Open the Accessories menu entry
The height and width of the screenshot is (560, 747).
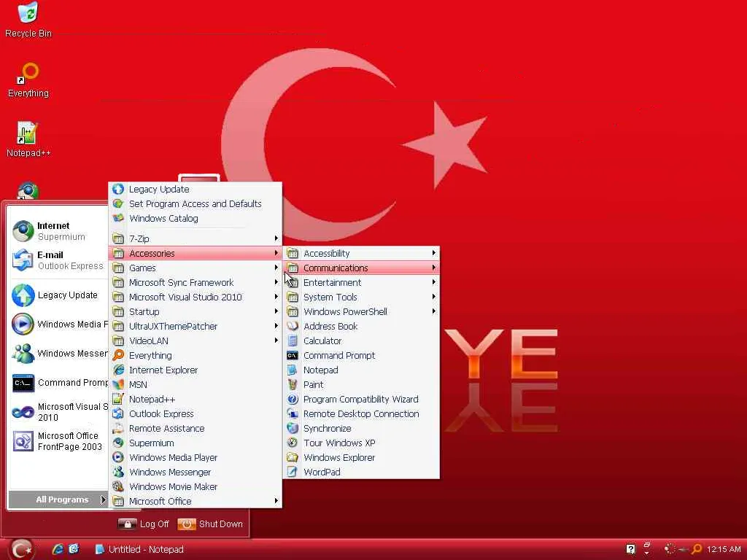pos(196,253)
